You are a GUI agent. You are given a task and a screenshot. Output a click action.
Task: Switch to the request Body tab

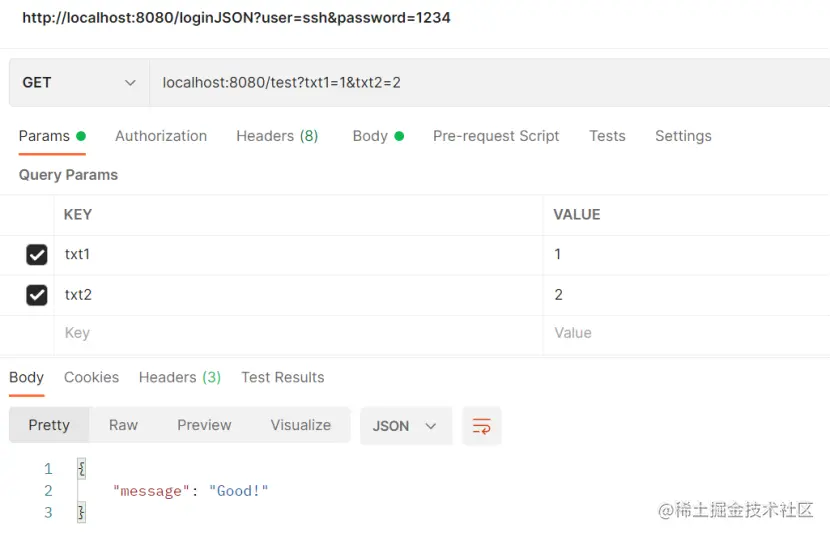point(378,136)
